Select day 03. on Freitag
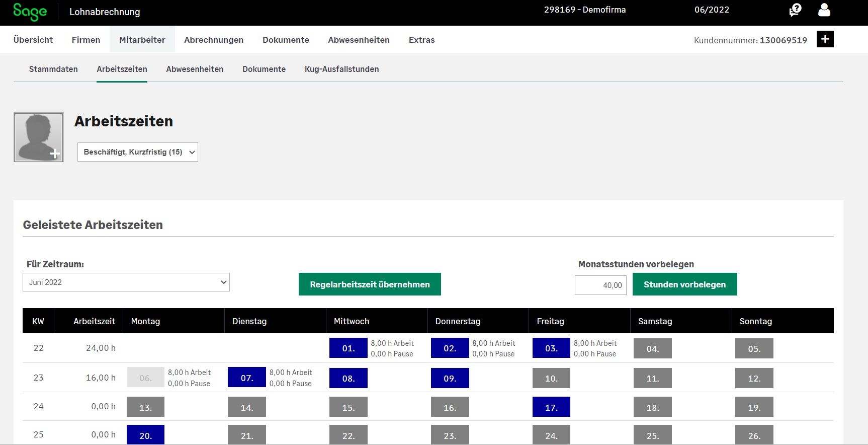 tap(552, 348)
